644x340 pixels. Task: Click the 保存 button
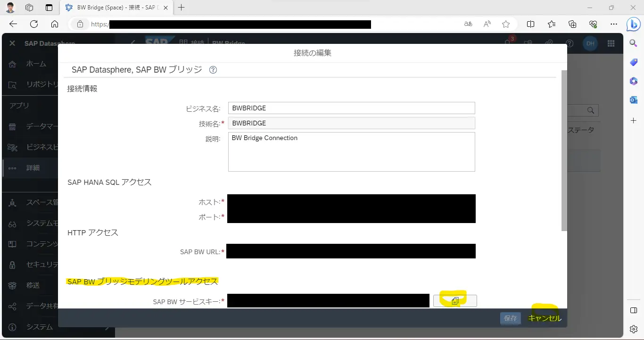[x=510, y=318]
